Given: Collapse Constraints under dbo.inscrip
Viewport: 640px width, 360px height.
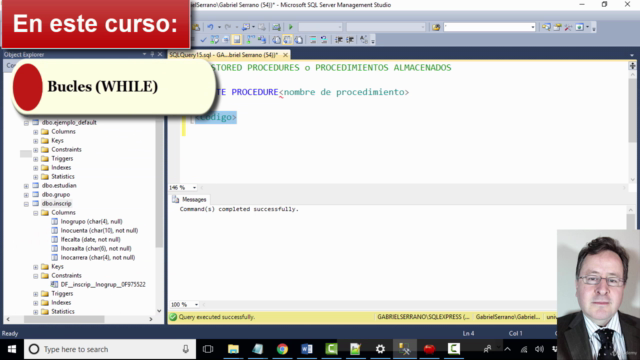Looking at the screenshot, I should click(36, 276).
